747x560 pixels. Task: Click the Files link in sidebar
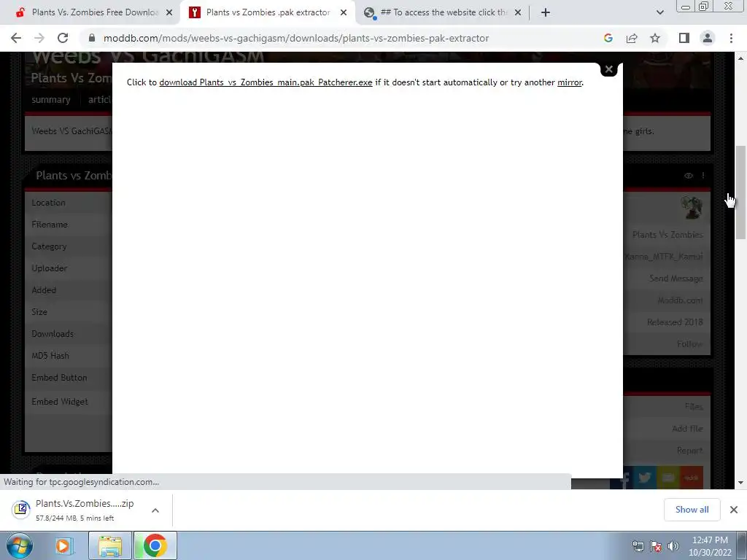(x=694, y=407)
